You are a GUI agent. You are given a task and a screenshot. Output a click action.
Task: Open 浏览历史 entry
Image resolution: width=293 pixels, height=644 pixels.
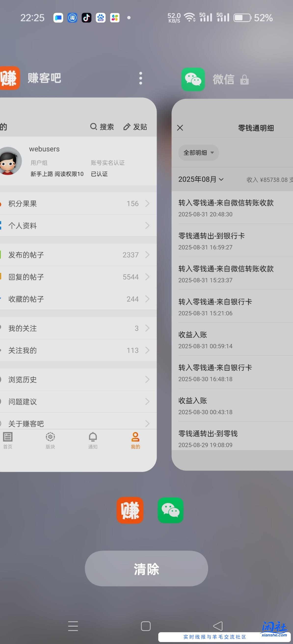[78, 379]
